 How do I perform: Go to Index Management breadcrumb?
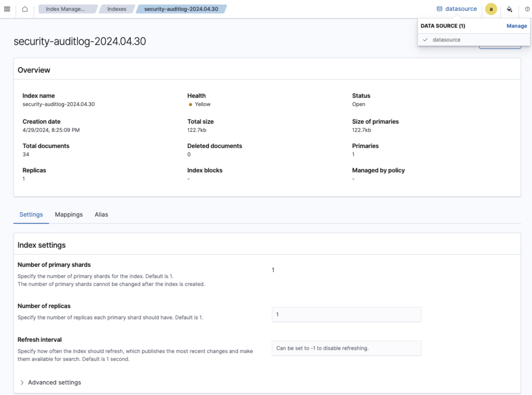coord(65,9)
